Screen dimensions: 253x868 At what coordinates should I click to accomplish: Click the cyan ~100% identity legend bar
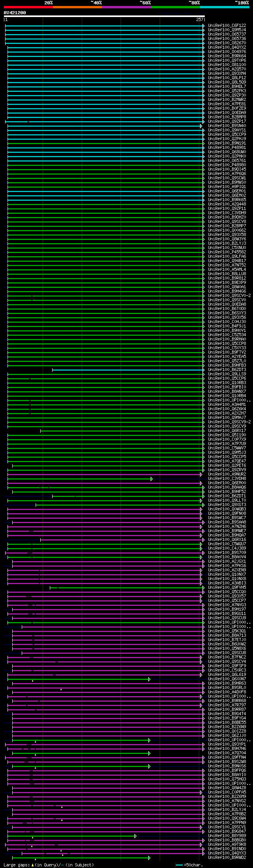point(224,7)
